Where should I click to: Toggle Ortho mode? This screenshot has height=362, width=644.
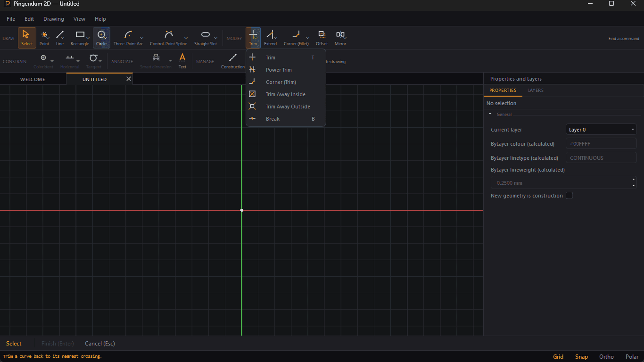(606, 357)
